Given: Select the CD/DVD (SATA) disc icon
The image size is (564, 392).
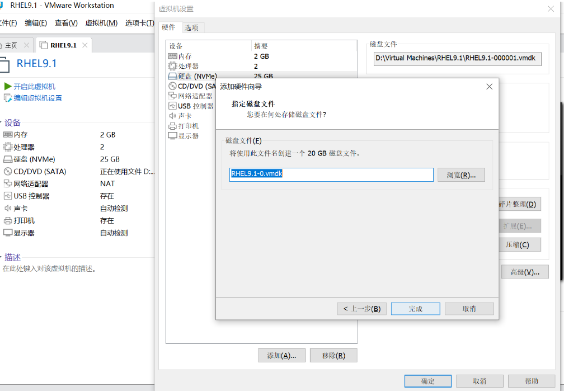Looking at the screenshot, I should tap(8, 172).
